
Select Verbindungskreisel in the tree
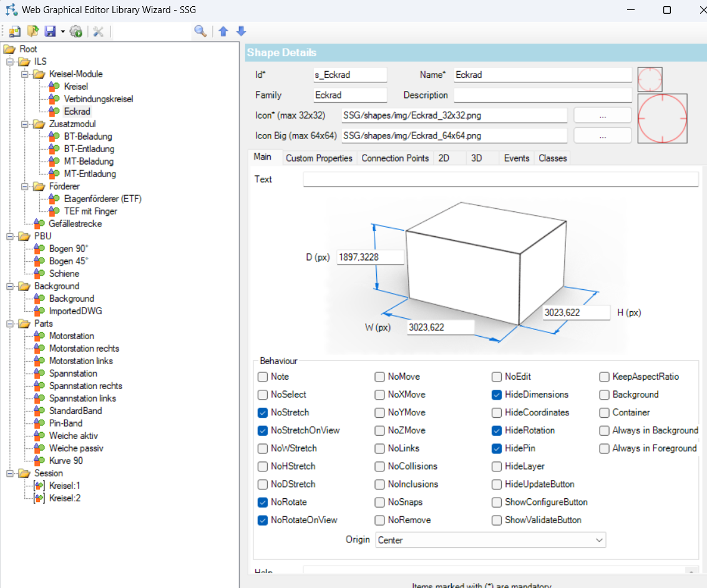coord(99,99)
